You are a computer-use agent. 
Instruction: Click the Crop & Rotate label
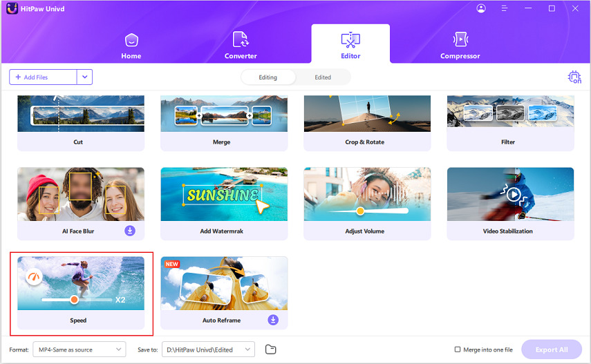tap(365, 142)
